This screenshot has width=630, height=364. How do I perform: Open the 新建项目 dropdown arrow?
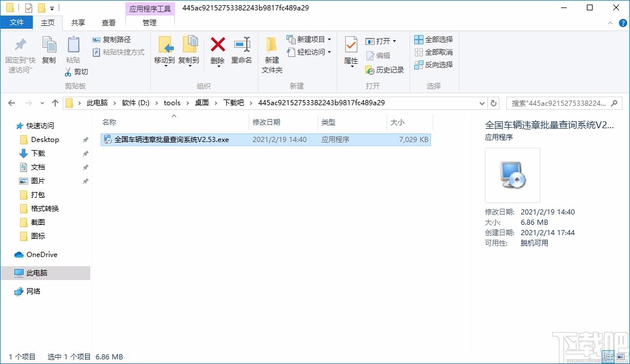point(328,39)
